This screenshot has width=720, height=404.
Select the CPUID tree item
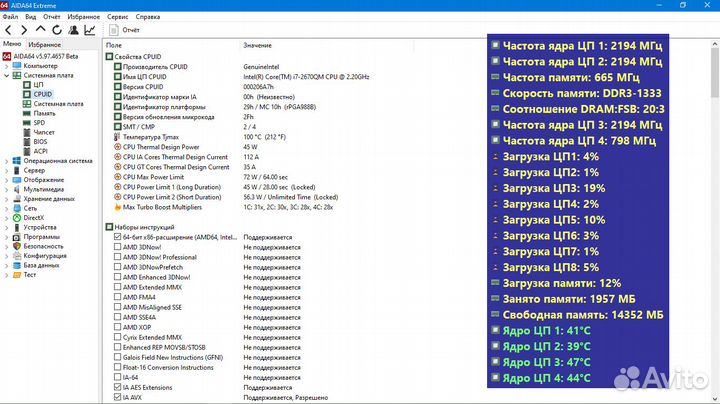43,94
